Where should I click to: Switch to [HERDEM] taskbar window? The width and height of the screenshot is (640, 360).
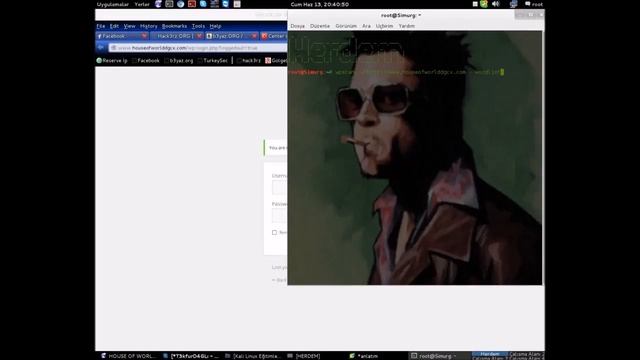click(x=304, y=356)
